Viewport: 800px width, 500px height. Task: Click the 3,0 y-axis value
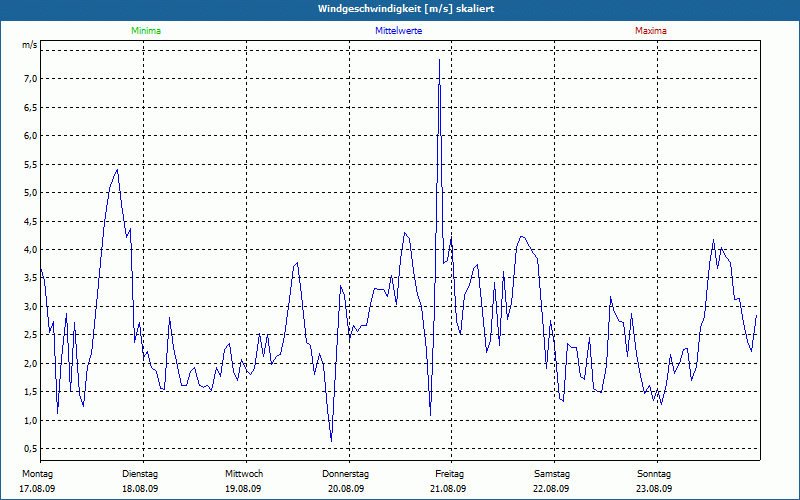click(x=30, y=307)
